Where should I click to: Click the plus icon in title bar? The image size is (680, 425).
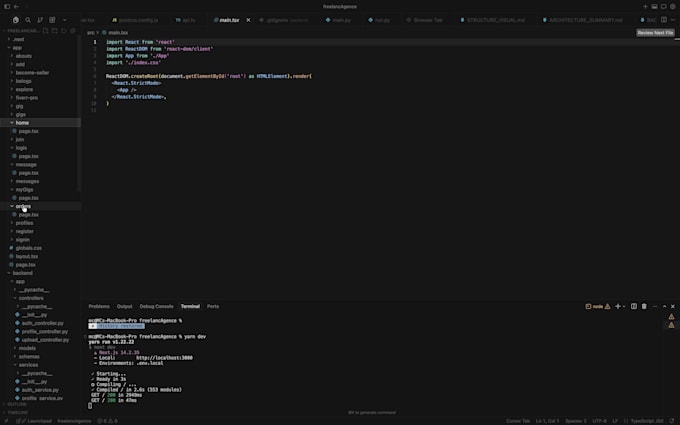[x=645, y=7]
